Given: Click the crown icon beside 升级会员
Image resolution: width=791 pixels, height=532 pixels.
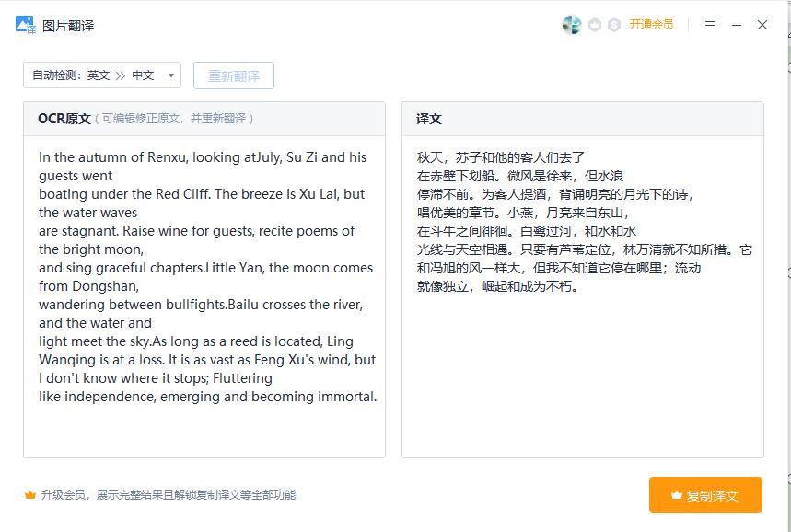Looking at the screenshot, I should pos(30,495).
